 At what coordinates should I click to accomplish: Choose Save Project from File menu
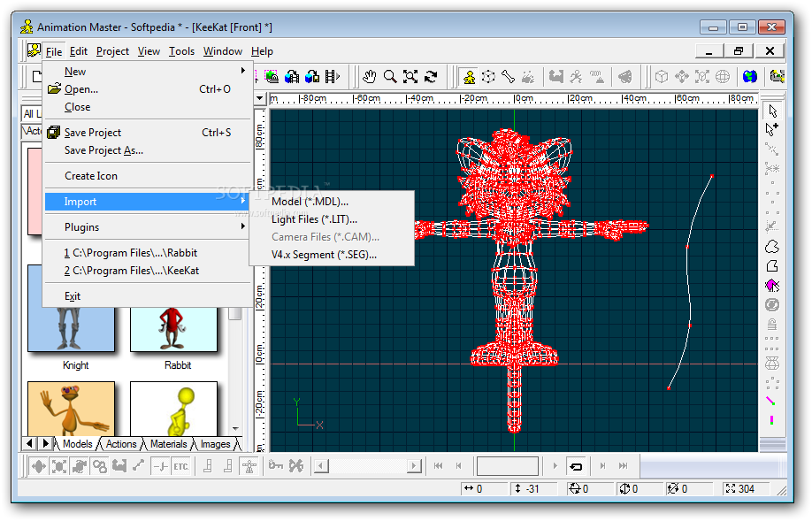tap(148, 133)
